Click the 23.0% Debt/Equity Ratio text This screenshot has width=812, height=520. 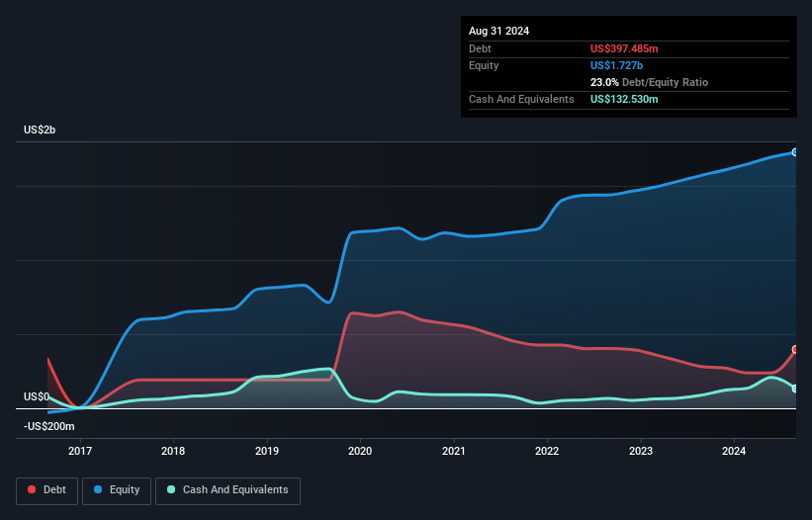tap(649, 82)
